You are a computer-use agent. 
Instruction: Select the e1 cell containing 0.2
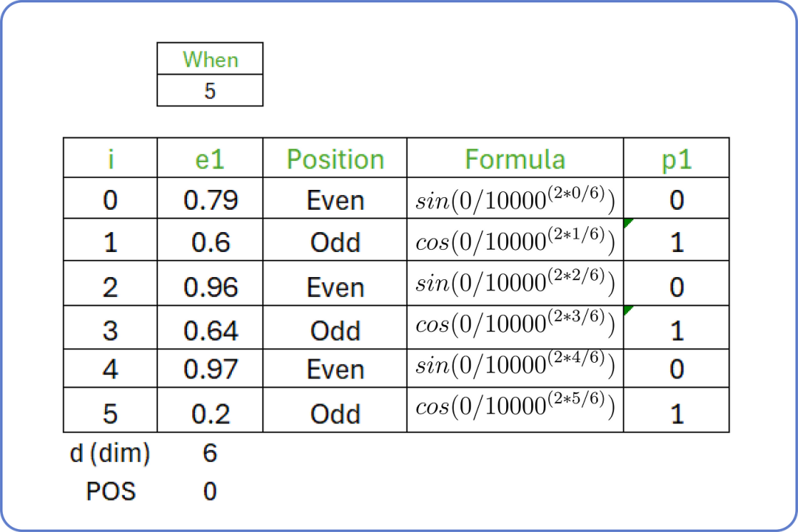[210, 413]
